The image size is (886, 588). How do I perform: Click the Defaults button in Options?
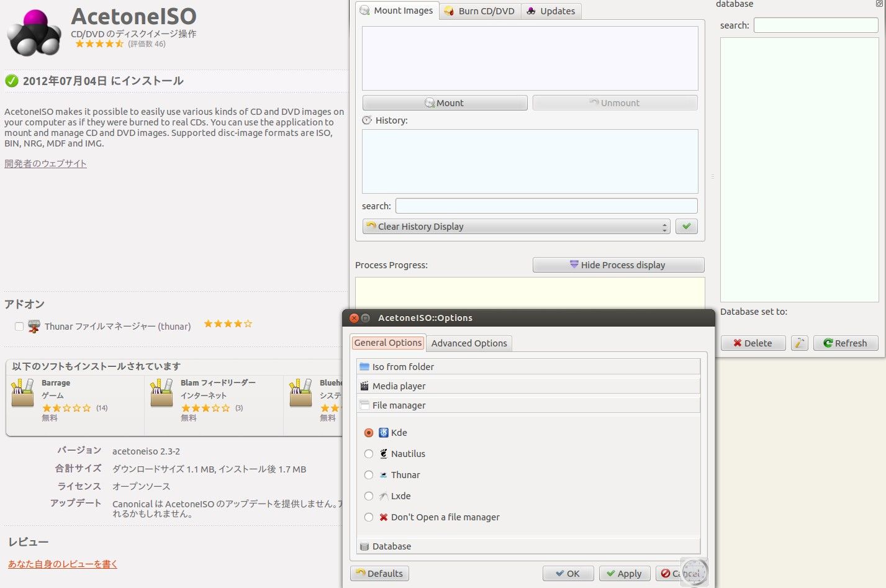(379, 574)
